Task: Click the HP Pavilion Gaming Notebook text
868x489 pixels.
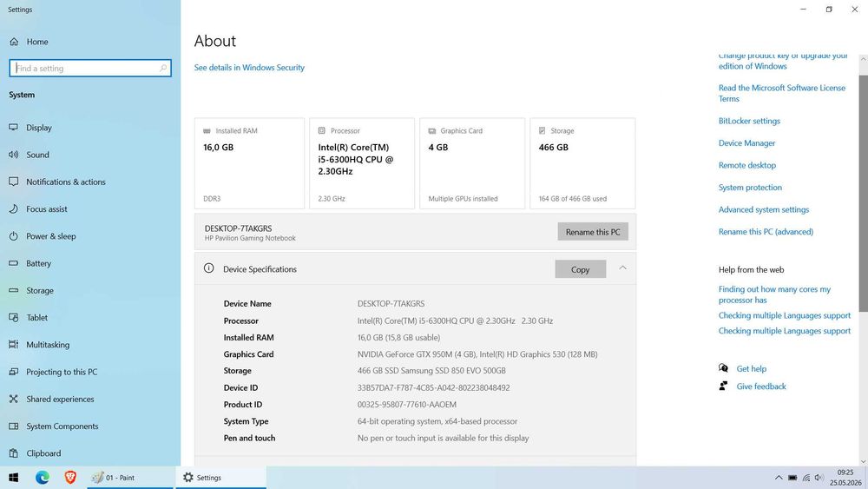Action: coord(250,238)
